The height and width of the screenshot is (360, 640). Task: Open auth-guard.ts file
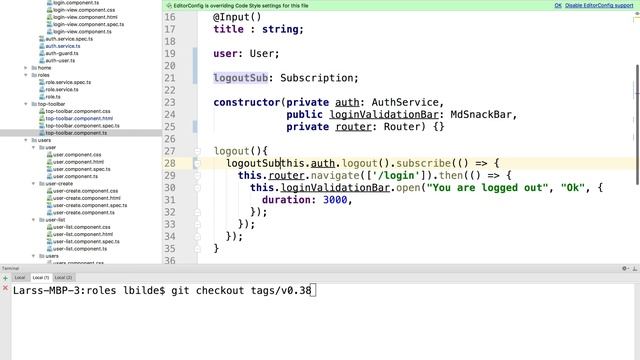(x=59, y=53)
